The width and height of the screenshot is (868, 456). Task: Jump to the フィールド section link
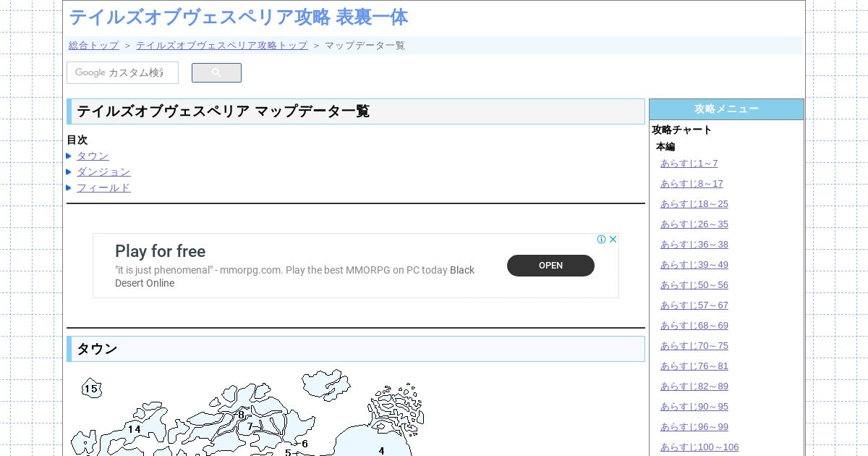pyautogui.click(x=103, y=187)
